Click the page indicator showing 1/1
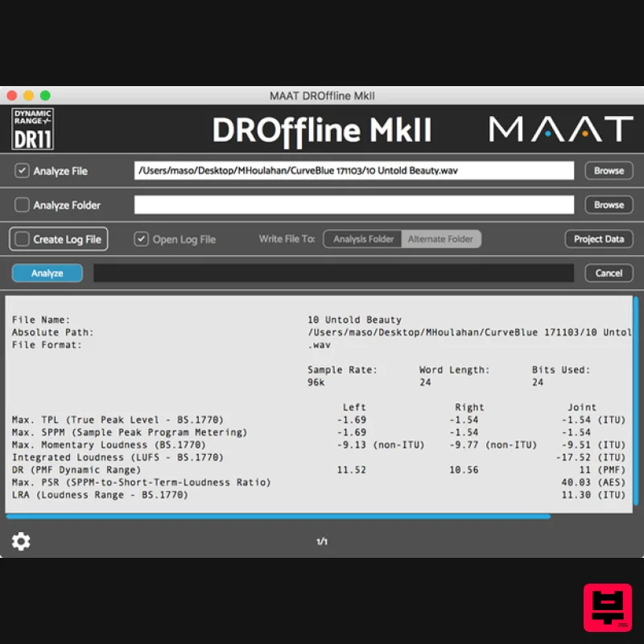The image size is (644, 644). [x=322, y=541]
